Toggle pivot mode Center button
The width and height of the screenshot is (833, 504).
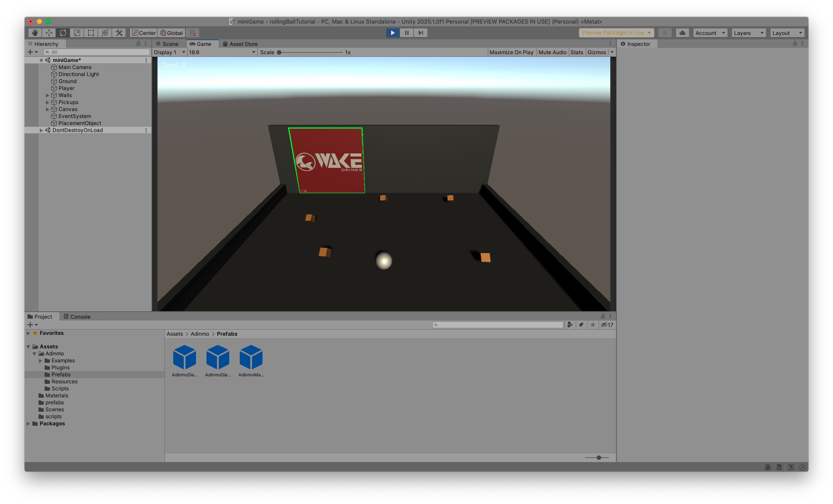pos(144,33)
